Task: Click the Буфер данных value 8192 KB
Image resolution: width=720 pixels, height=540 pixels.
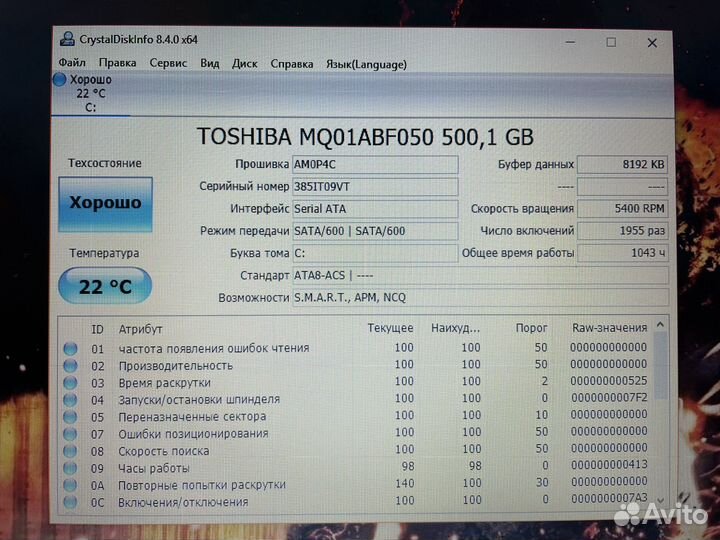Action: pyautogui.click(x=622, y=164)
